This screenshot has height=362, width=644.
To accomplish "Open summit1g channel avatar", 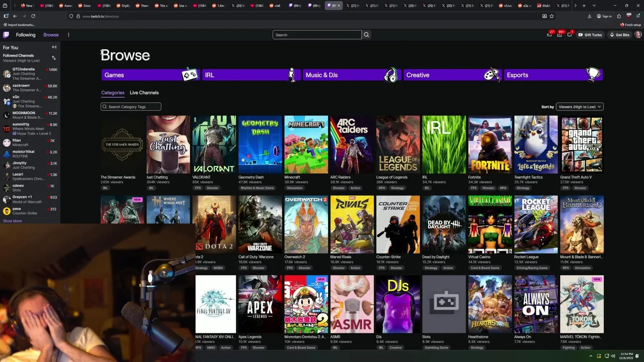I will (x=7, y=129).
